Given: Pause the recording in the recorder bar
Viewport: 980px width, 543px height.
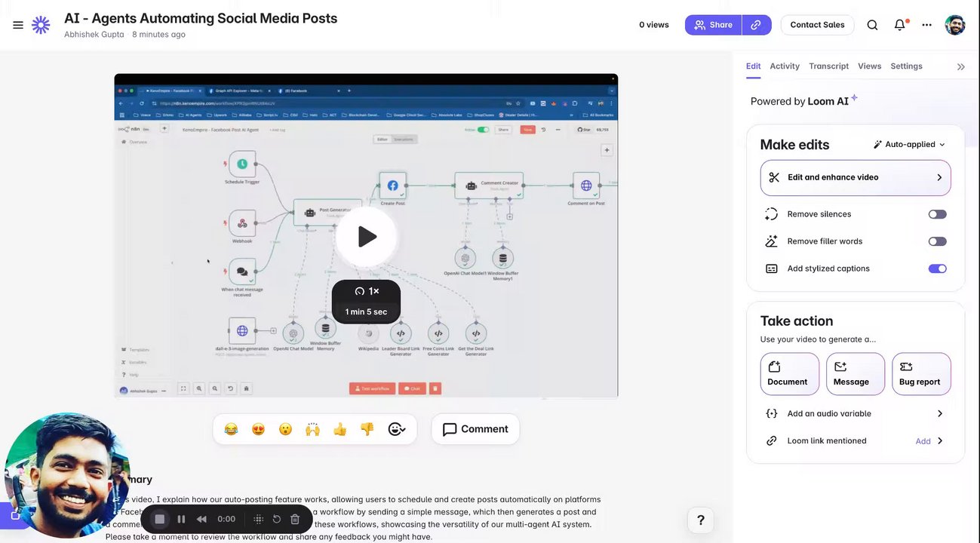Looking at the screenshot, I should [181, 519].
